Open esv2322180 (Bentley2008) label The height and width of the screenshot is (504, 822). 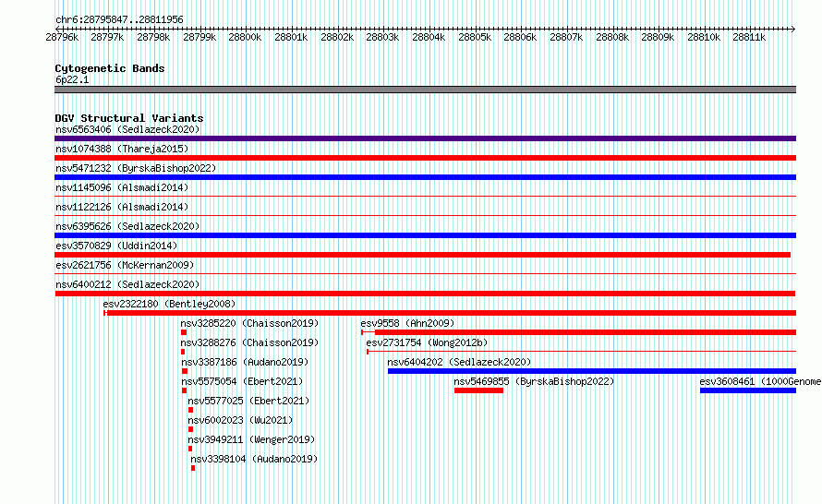(x=169, y=304)
